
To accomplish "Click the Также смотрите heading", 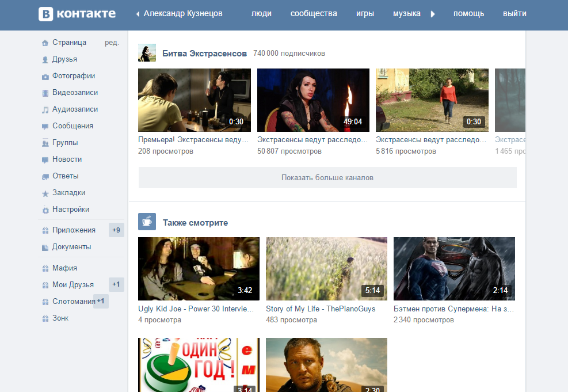I will [x=195, y=222].
